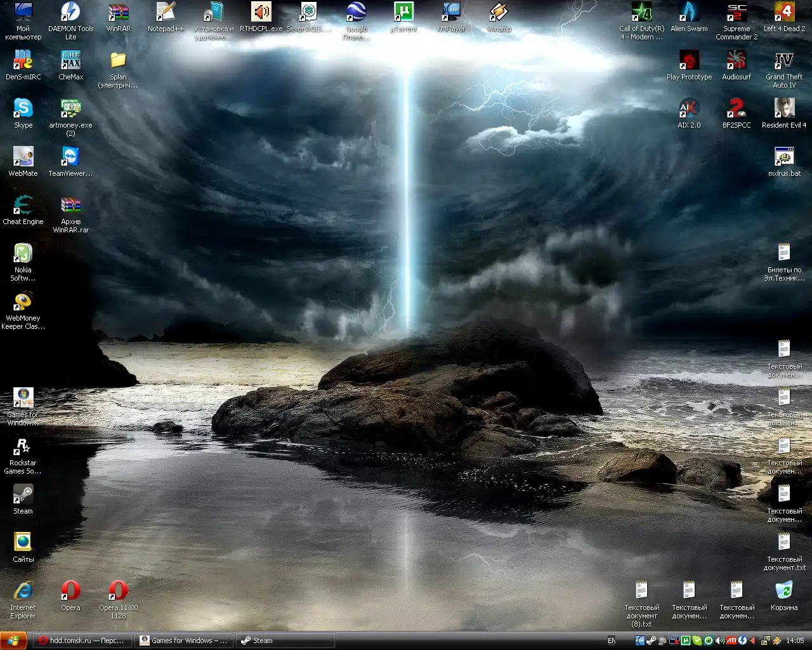Image resolution: width=812 pixels, height=650 pixels.
Task: Open Notepad++ shortcut
Action: (x=166, y=13)
